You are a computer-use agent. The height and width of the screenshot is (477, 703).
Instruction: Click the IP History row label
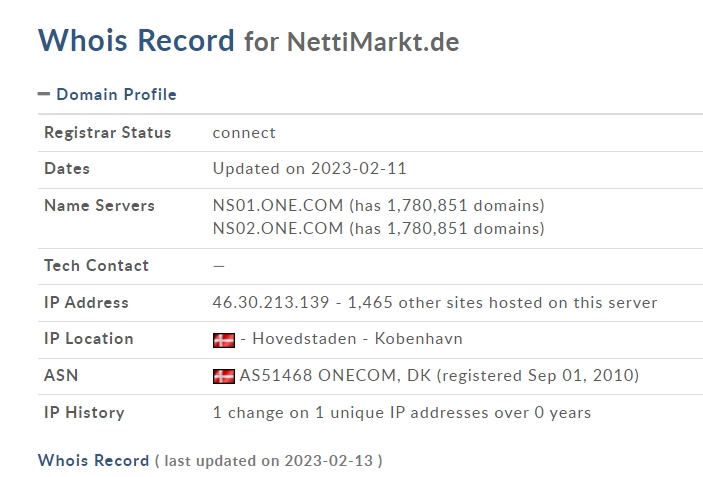[x=84, y=412]
